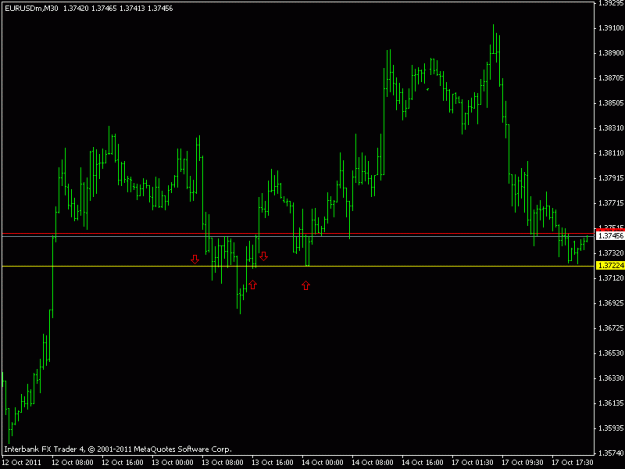Click the 1.38705 price axis label

click(x=611, y=78)
